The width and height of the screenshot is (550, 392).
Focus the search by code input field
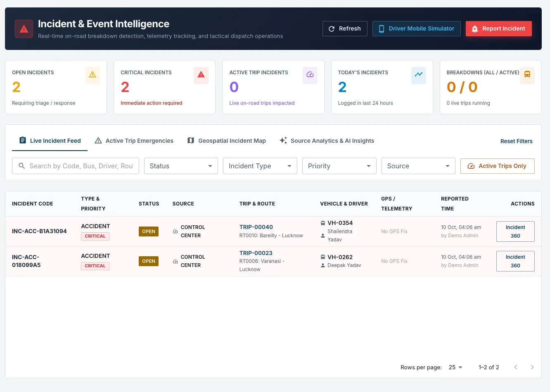pyautogui.click(x=76, y=166)
